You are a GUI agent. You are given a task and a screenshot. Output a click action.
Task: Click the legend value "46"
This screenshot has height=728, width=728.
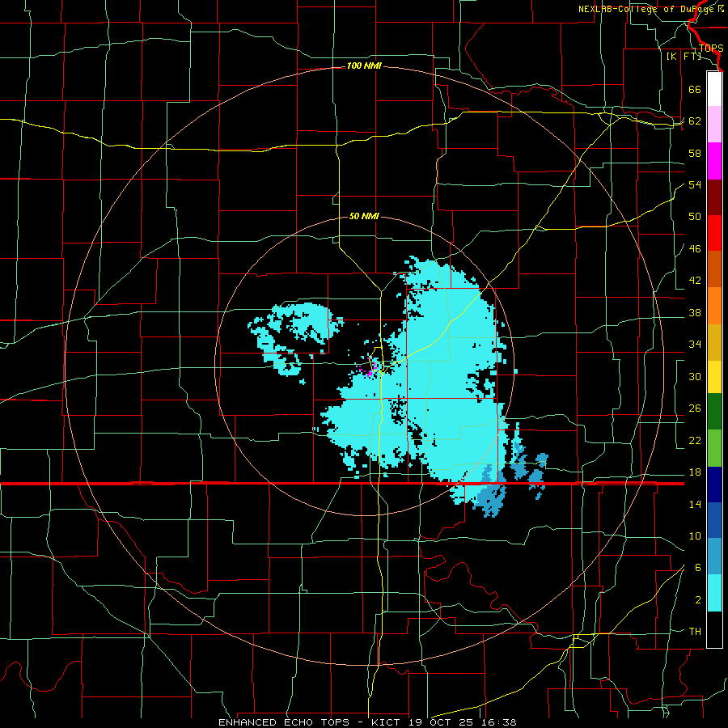(695, 249)
